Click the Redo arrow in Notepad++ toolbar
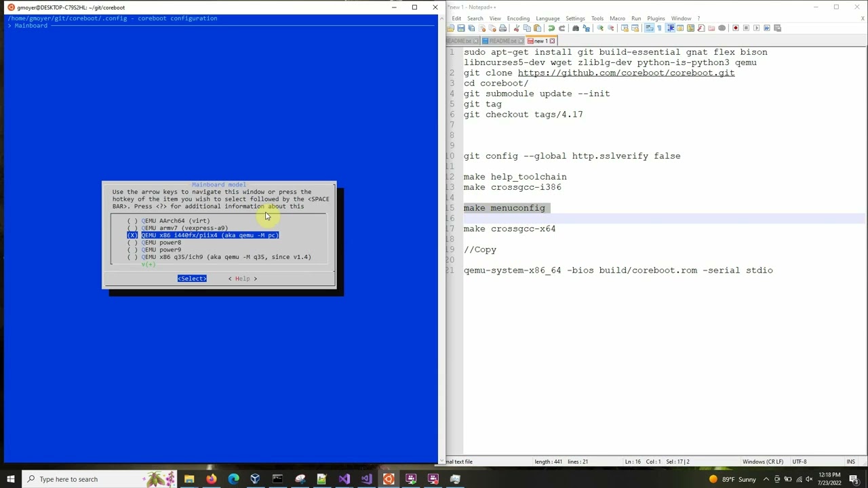The width and height of the screenshot is (868, 488). [x=561, y=28]
